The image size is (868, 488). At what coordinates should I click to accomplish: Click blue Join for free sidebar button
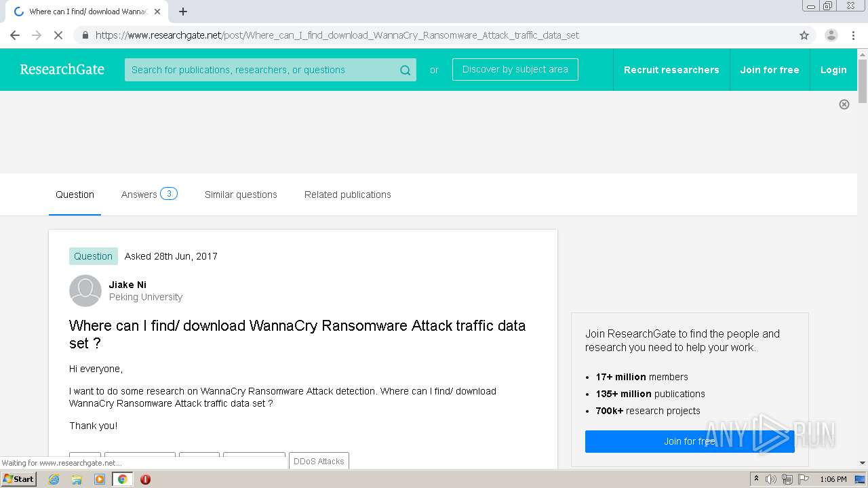pyautogui.click(x=690, y=441)
